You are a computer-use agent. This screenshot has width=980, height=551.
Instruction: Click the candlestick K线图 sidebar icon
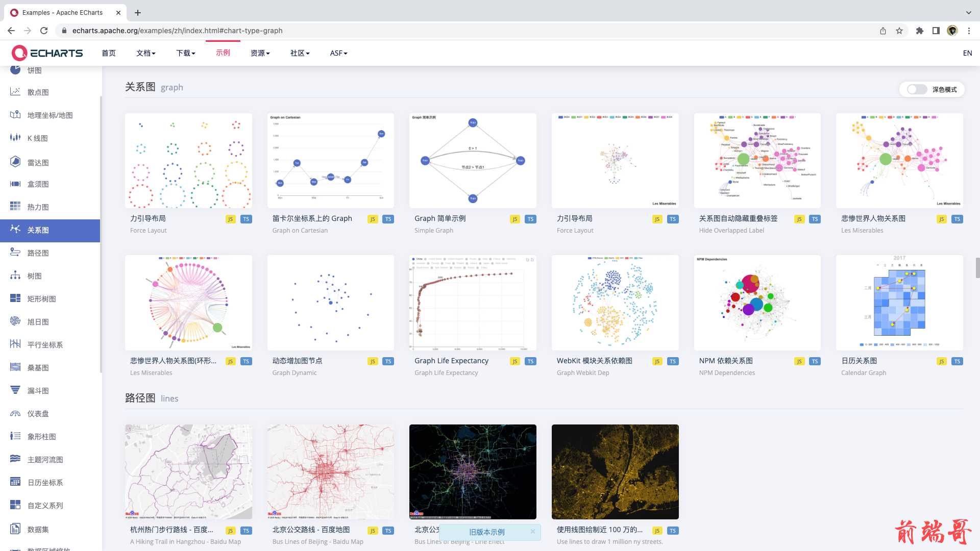[15, 138]
